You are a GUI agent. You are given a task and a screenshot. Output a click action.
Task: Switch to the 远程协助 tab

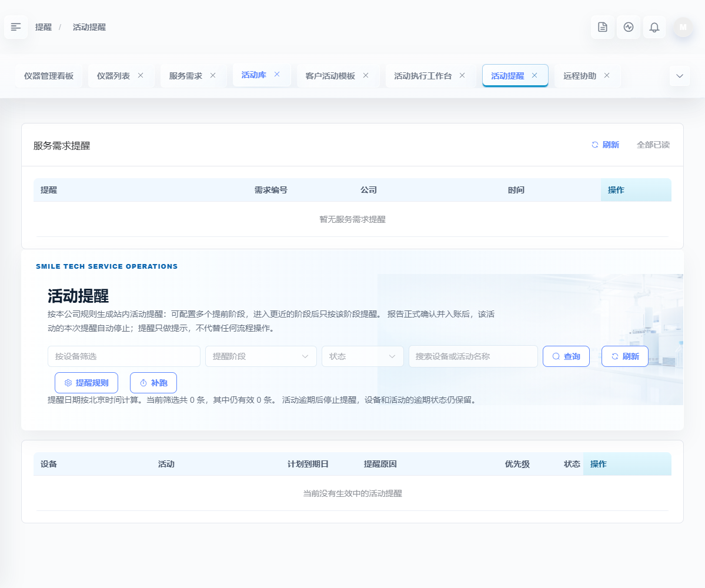click(580, 75)
